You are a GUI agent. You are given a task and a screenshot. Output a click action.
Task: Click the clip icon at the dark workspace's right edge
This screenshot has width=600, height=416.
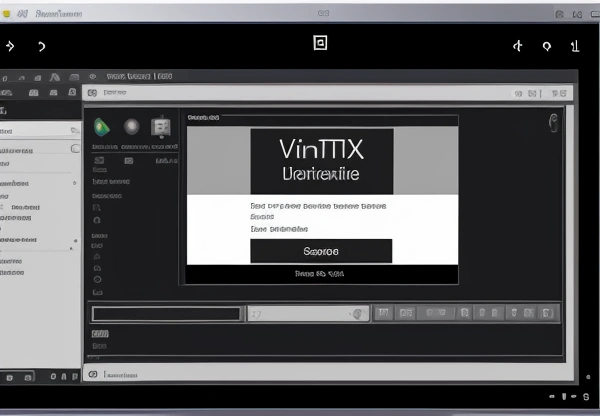click(553, 123)
